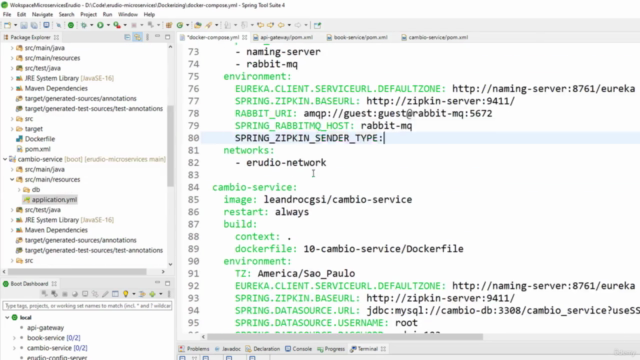
Task: Click the editor horizontal scrollbar
Action: pyautogui.click(x=345, y=337)
